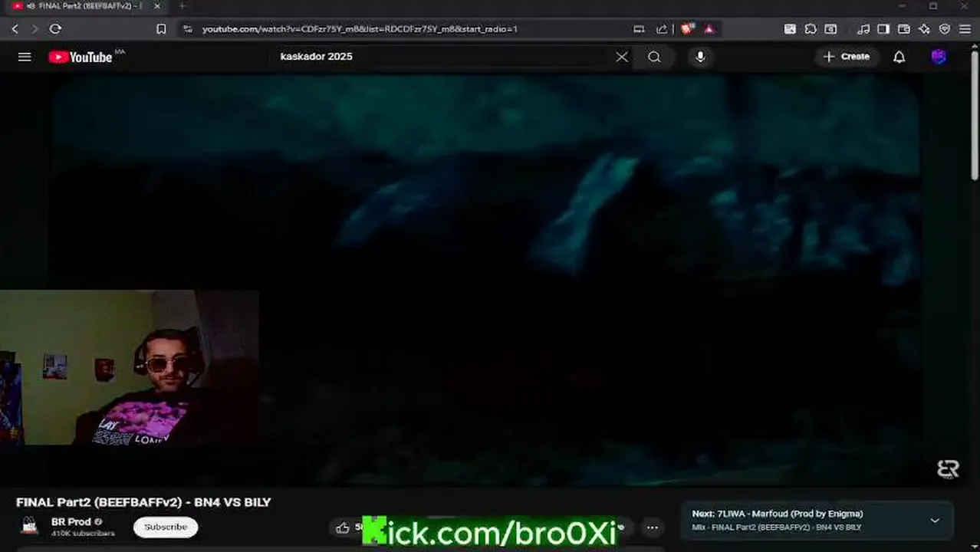Like the video with thumbs up
This screenshot has height=552, width=980.
pyautogui.click(x=343, y=527)
